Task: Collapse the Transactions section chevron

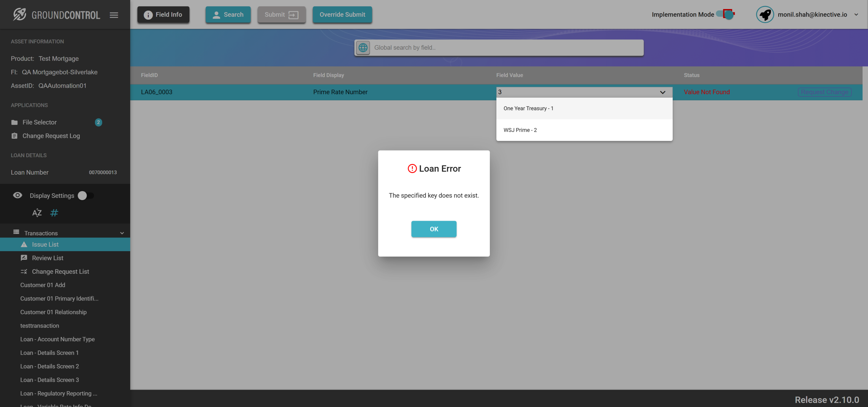Action: pos(122,233)
